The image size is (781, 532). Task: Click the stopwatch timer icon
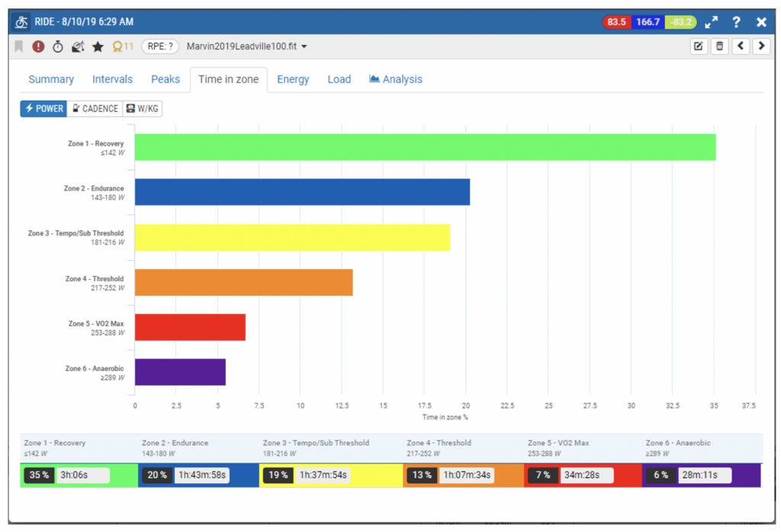(x=58, y=46)
